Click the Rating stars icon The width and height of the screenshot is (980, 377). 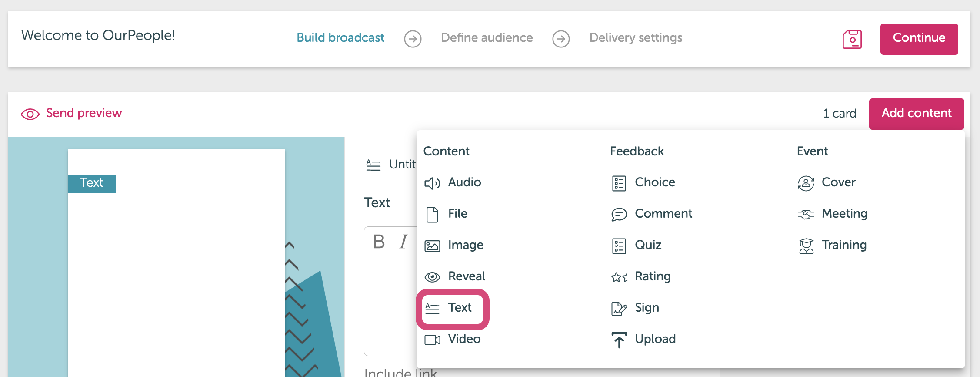[619, 277]
